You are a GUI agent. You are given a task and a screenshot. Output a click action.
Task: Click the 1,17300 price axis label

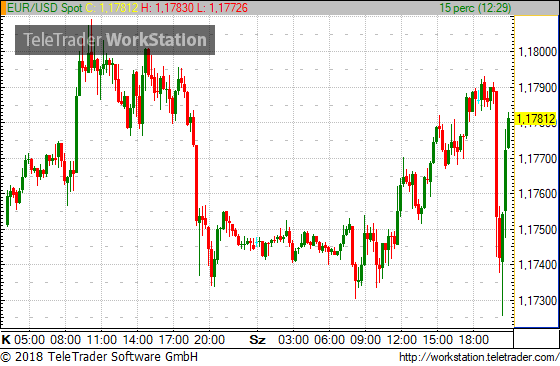point(538,301)
